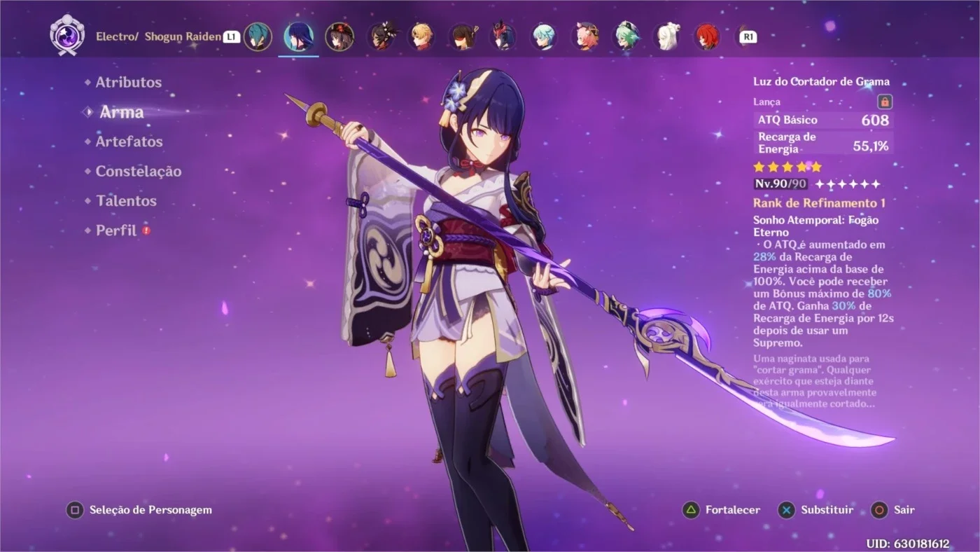Select the teal-haired character portrait beside L1

coord(258,36)
